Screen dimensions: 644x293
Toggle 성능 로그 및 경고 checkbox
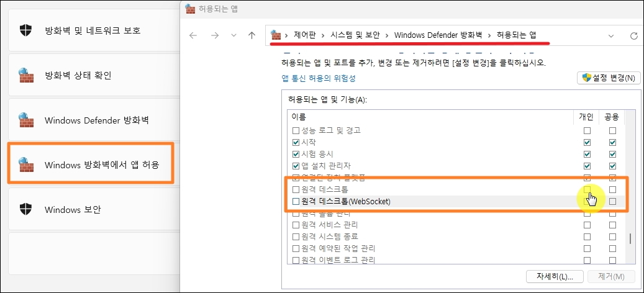pyautogui.click(x=296, y=131)
